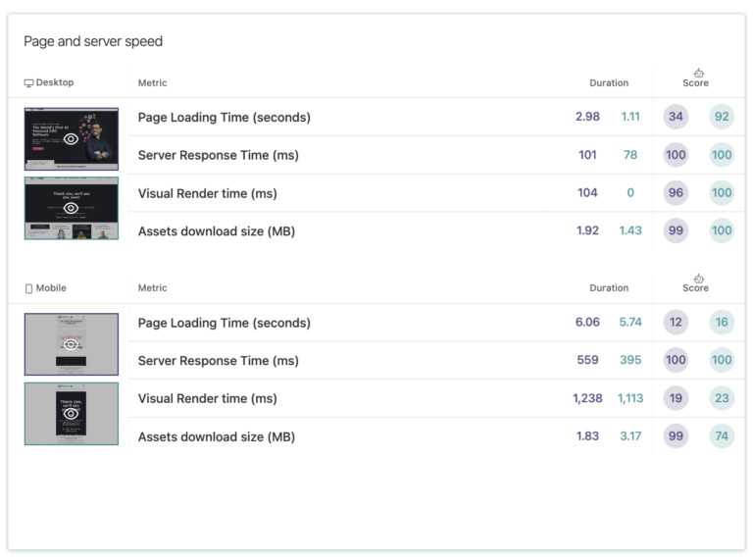Select Mobile 'Server Response Time (ms)' row label
Viewport: 753px width, 560px height.
click(x=218, y=361)
